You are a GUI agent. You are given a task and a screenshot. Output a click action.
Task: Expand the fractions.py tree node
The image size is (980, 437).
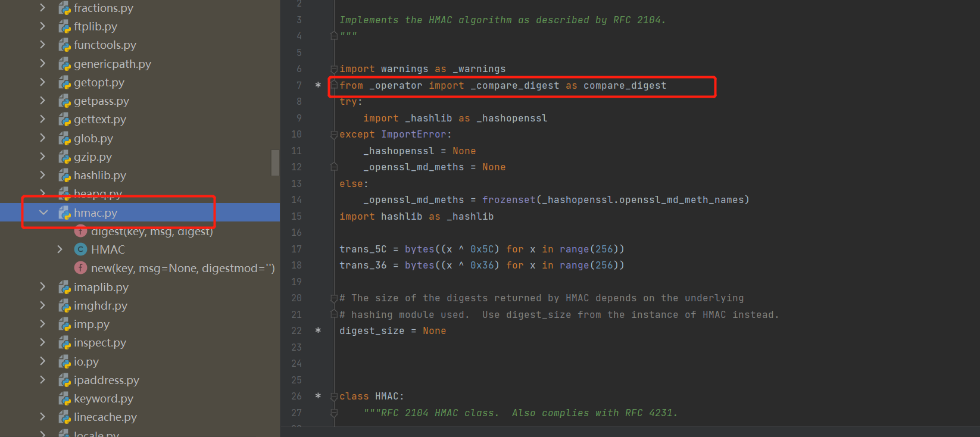[42, 8]
